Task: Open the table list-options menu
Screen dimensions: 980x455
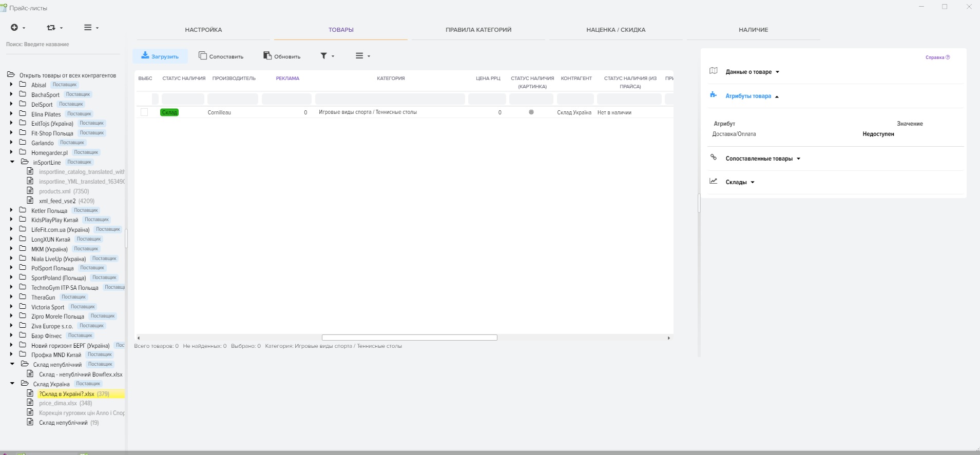Action: (362, 56)
